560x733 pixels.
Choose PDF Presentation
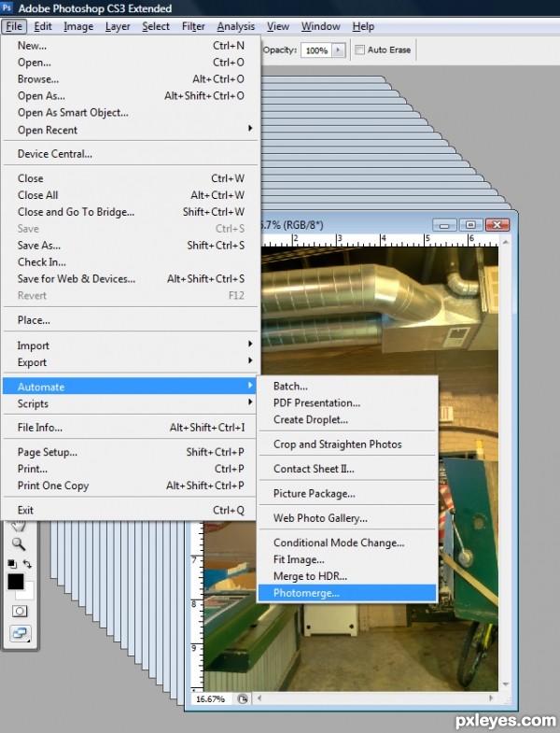347,402
